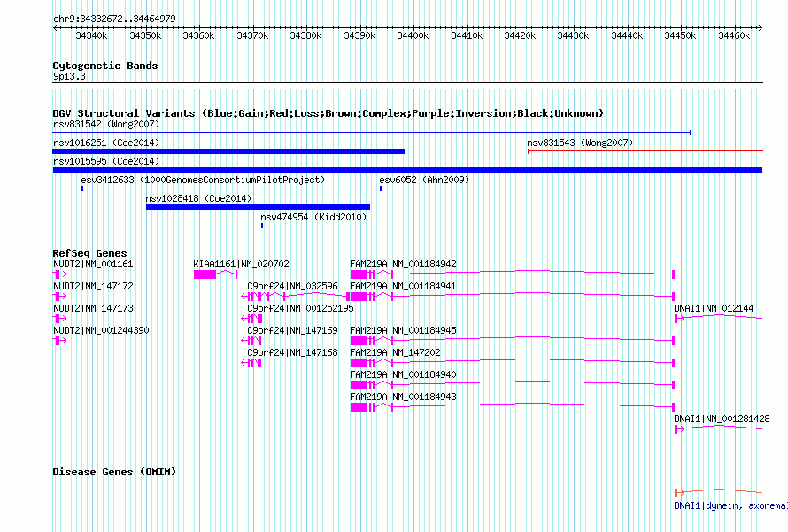Click the esv3412633 (1000GenomesConsortiumPilotProject) label
Image resolution: width=788 pixels, height=532 pixels.
203,180
